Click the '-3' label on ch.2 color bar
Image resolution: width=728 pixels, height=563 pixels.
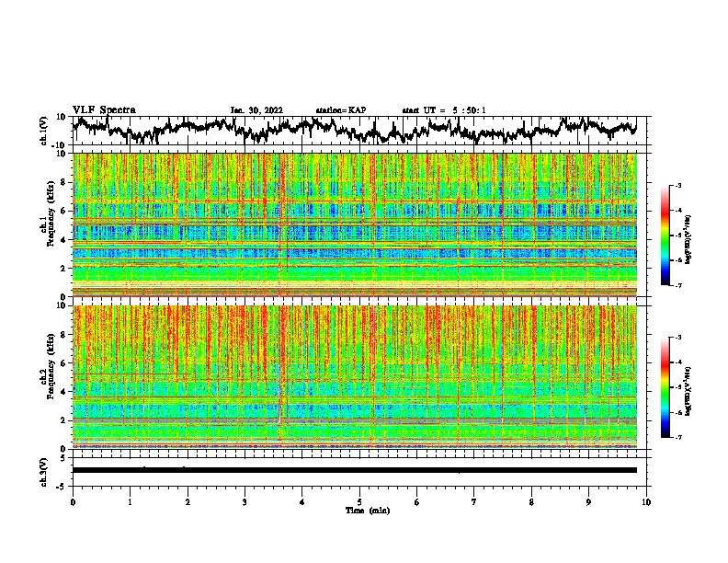677,338
